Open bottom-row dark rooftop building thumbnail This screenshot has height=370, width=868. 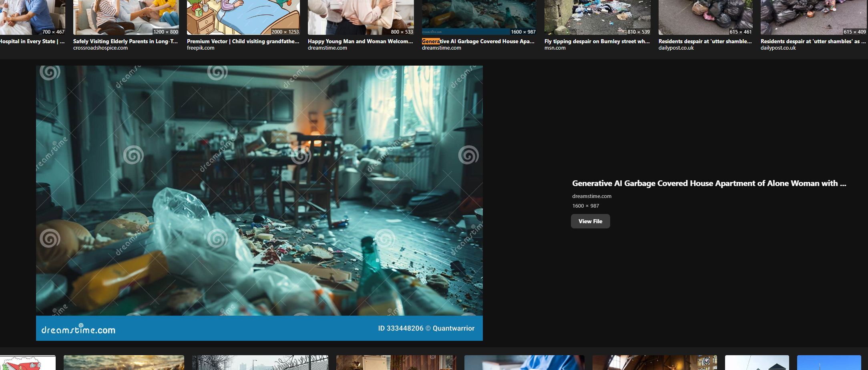(x=757, y=363)
